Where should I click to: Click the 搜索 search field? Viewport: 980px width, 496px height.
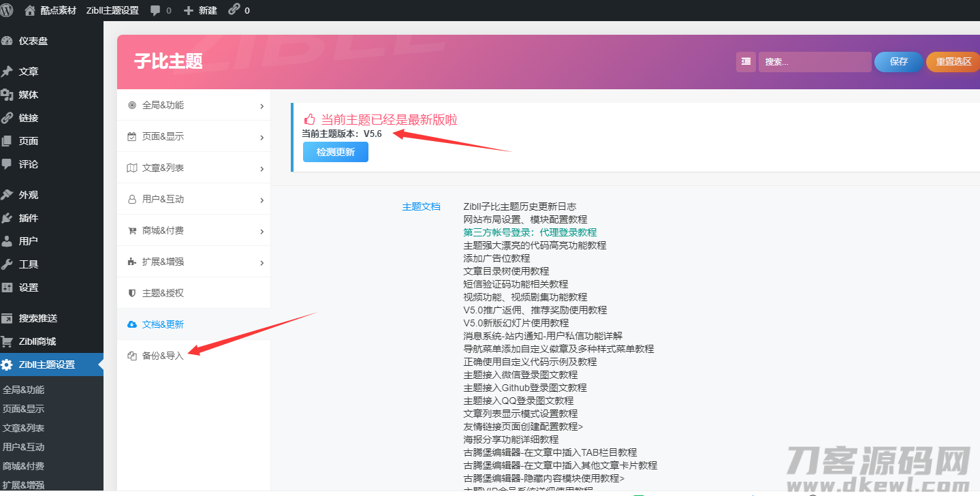tap(815, 61)
